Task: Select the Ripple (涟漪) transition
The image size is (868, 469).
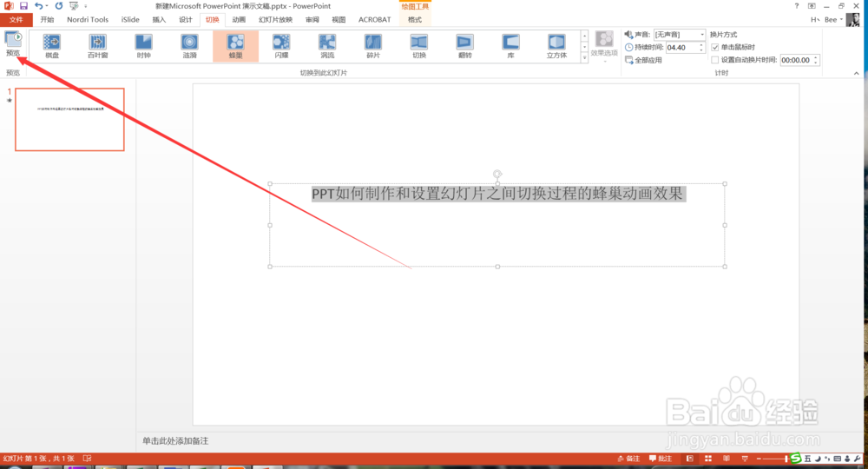Action: (190, 46)
